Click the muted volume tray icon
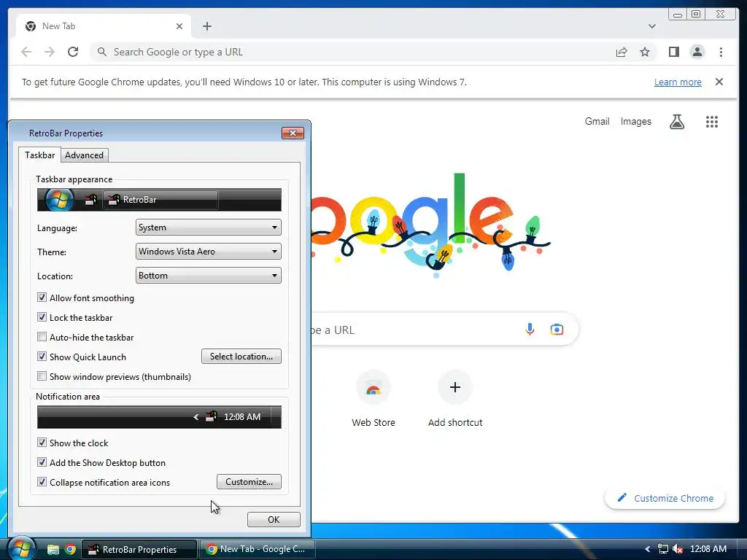The height and width of the screenshot is (560, 747). click(x=678, y=549)
